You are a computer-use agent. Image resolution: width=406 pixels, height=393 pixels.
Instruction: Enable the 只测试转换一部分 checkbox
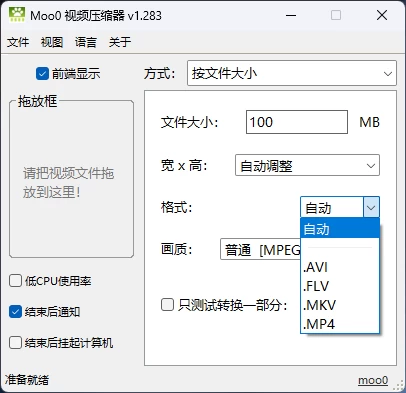[x=167, y=305]
